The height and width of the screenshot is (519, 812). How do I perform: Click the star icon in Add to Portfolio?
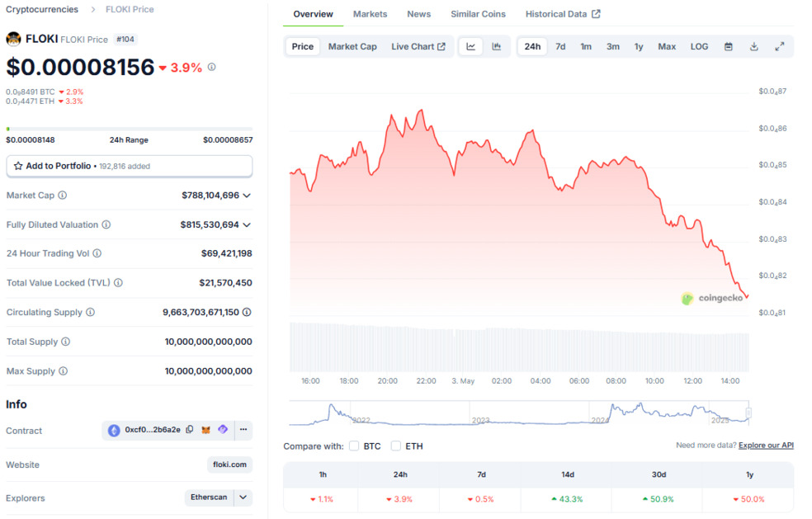[x=18, y=166]
